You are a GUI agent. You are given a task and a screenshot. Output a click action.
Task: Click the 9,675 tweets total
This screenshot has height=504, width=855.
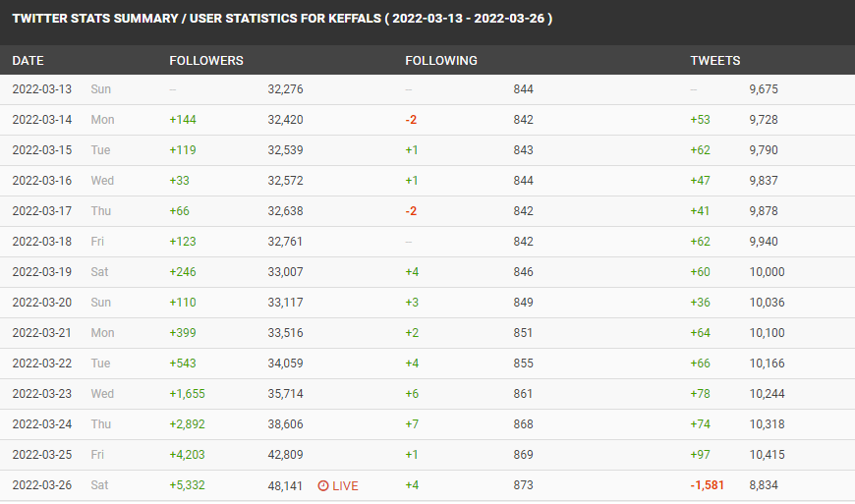[764, 89]
